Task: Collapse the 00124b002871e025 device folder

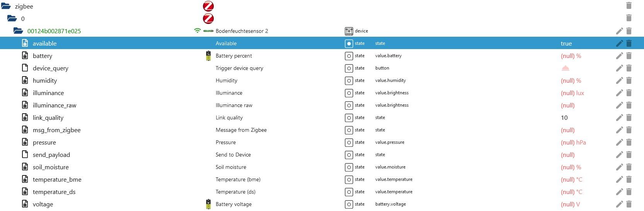Action: click(18, 31)
